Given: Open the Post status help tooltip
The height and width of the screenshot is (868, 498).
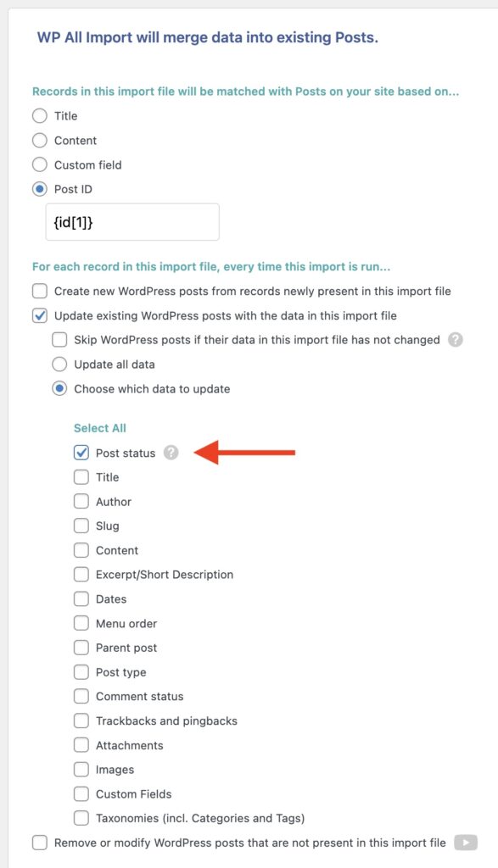Looking at the screenshot, I should (171, 453).
